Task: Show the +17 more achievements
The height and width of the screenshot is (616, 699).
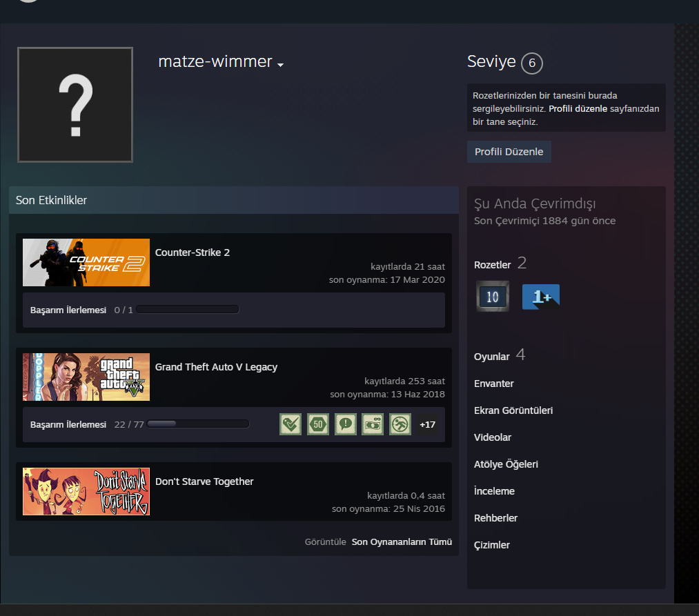Action: [428, 424]
